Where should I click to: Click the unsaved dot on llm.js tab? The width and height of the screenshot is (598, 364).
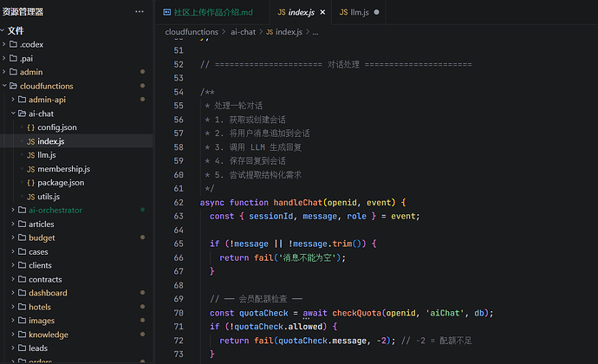pos(376,12)
